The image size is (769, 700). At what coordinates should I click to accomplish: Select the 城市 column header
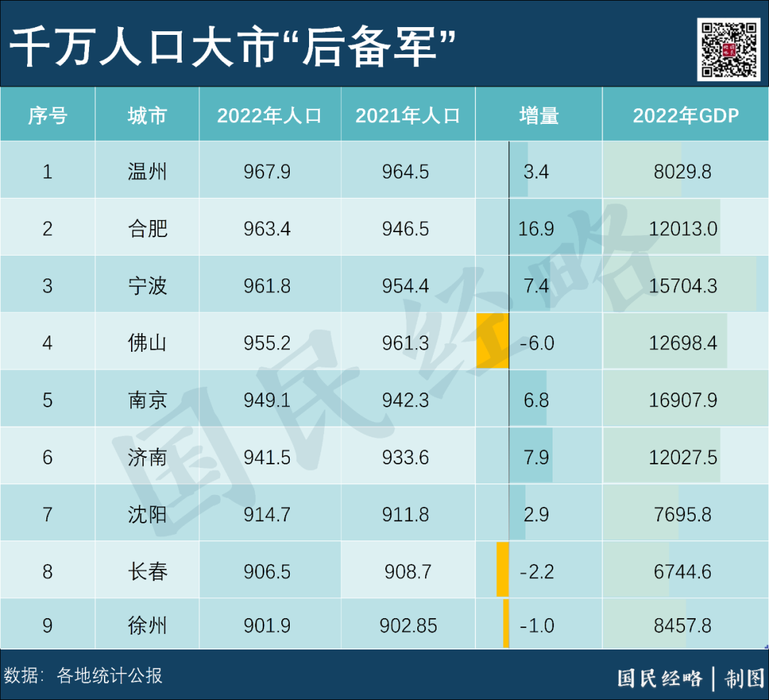147,116
